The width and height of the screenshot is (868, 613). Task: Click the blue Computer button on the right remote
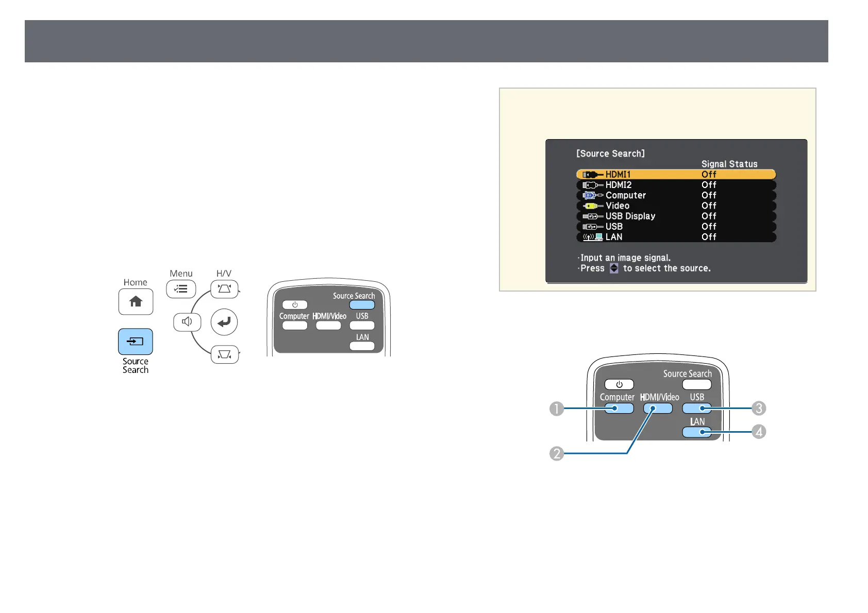point(619,408)
